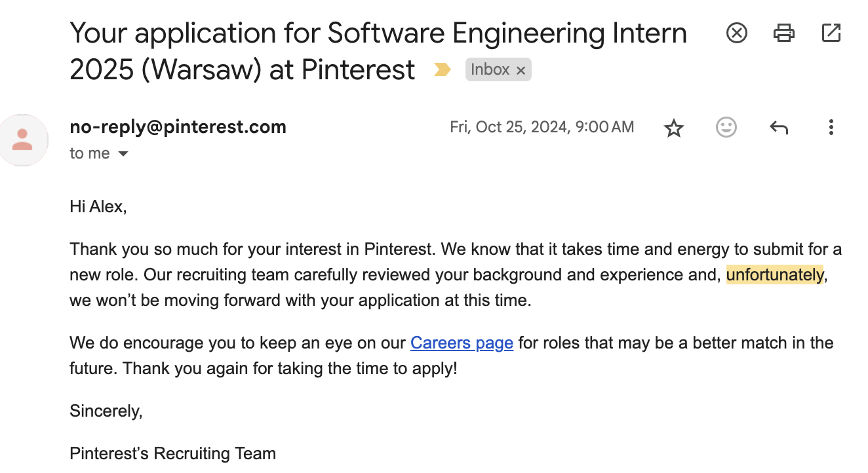Viewport: 868px width, 473px height.
Task: Toggle the yellow importance marker
Action: click(443, 69)
